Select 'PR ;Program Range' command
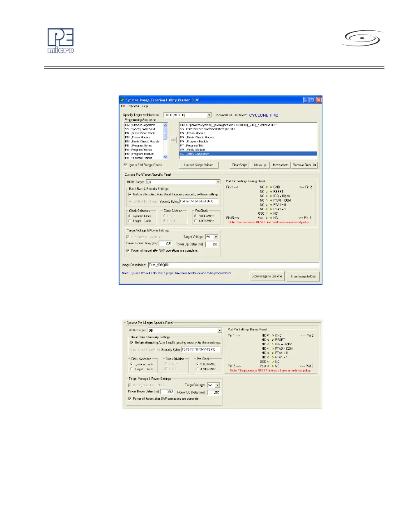 click(x=144, y=158)
